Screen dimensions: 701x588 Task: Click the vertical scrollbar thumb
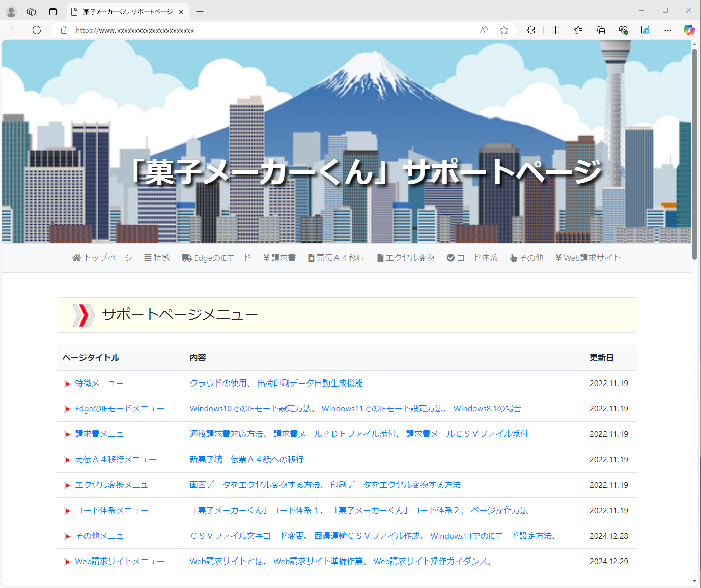(x=694, y=154)
